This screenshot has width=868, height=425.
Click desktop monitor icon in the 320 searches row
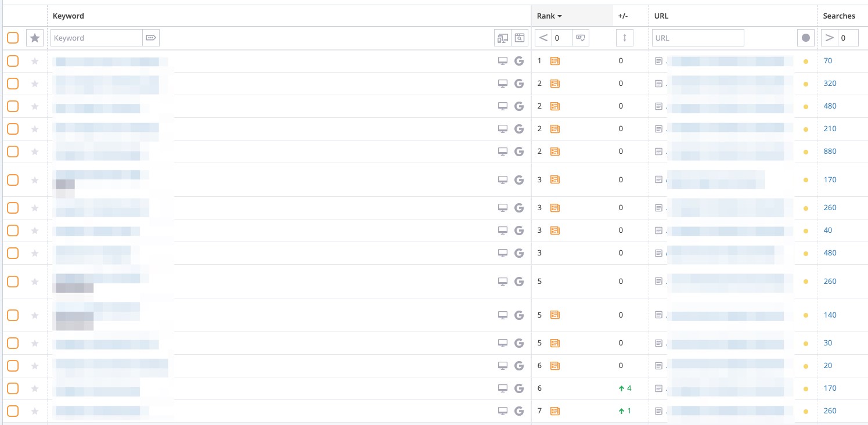click(503, 84)
